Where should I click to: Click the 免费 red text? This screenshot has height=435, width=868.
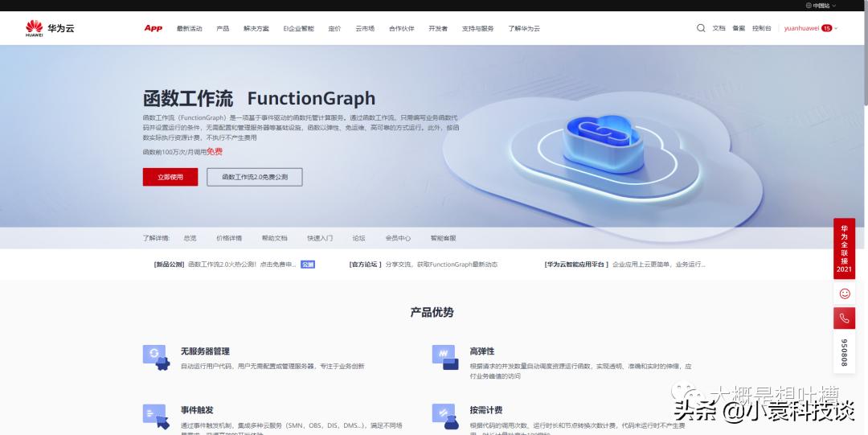(215, 152)
